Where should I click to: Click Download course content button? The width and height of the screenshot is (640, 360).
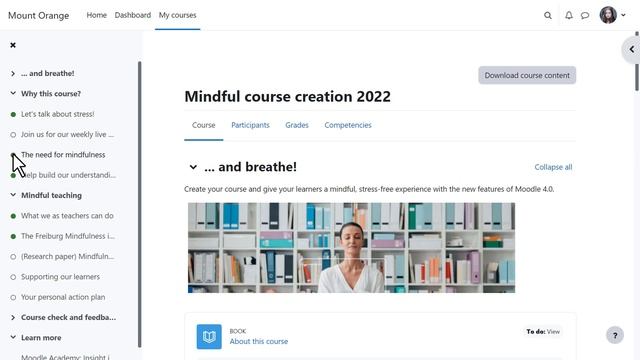527,76
